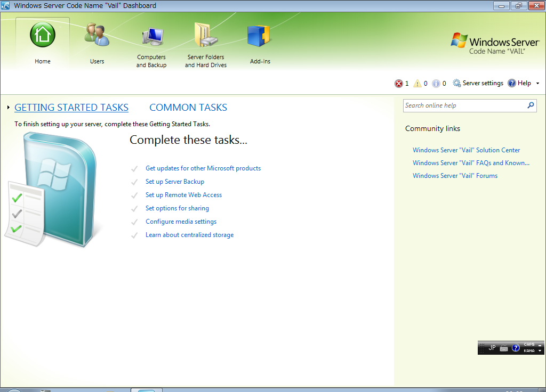Click language bar keyboard icon
Image resolution: width=546 pixels, height=392 pixels.
[504, 348]
